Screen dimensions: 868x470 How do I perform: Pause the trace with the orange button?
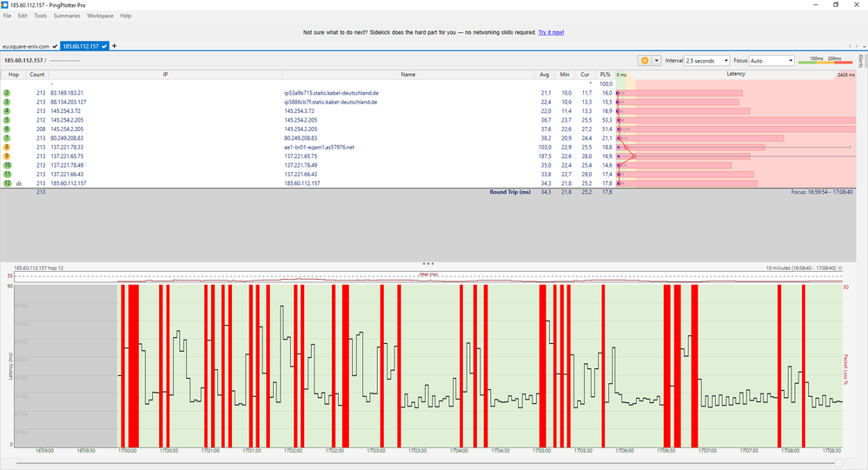pos(645,61)
